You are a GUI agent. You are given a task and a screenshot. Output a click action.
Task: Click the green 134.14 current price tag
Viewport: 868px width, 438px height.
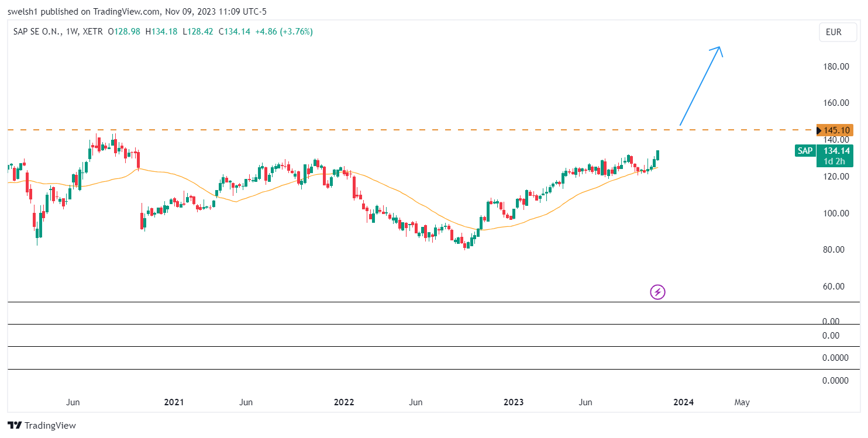(x=835, y=151)
